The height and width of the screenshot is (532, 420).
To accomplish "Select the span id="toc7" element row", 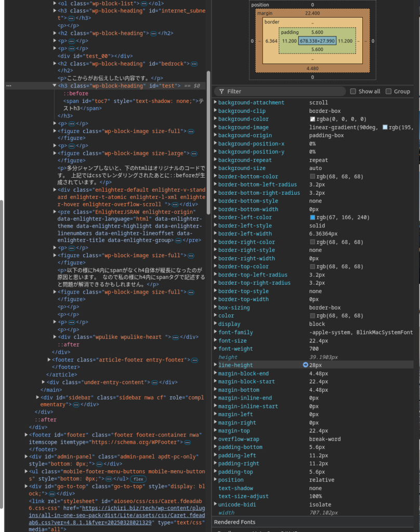I will point(133,105).
